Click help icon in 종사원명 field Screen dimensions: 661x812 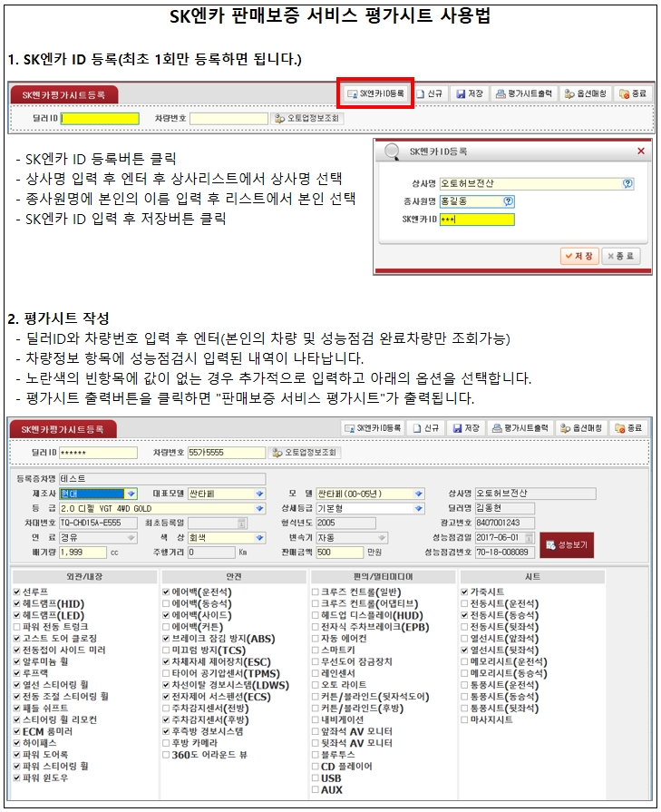click(509, 201)
